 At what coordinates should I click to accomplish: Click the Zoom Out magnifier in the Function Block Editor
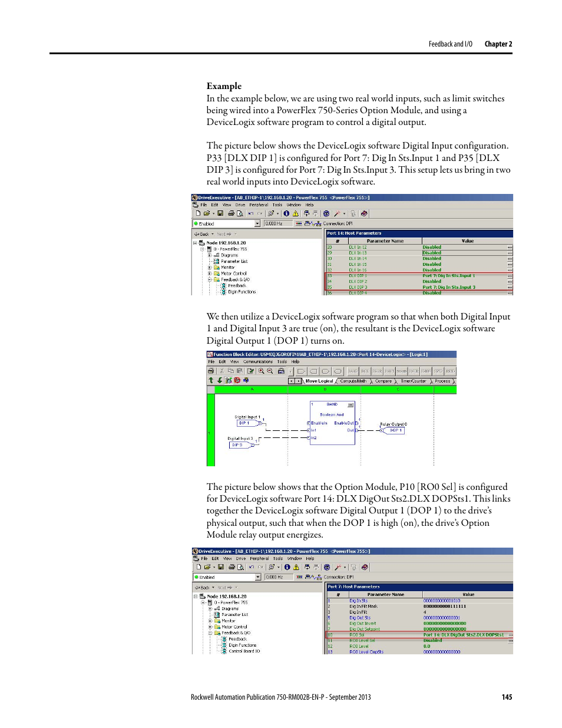pos(270,371)
